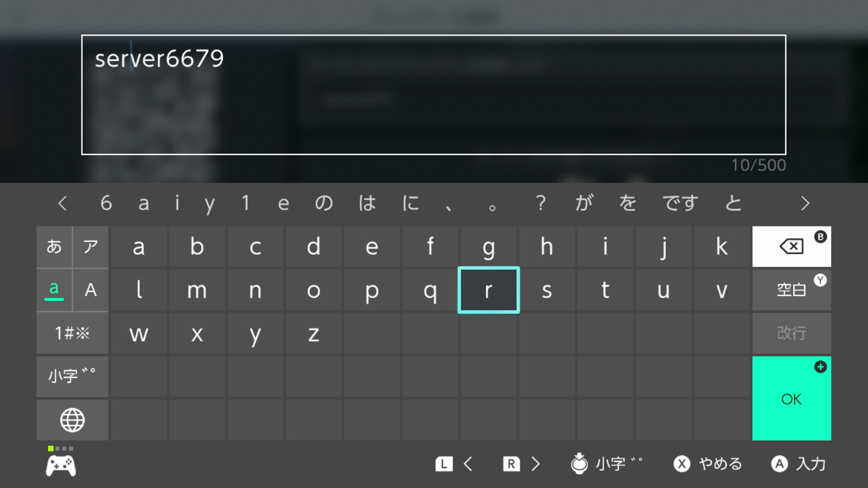
Task: Confirm input with the OK button
Action: [792, 399]
